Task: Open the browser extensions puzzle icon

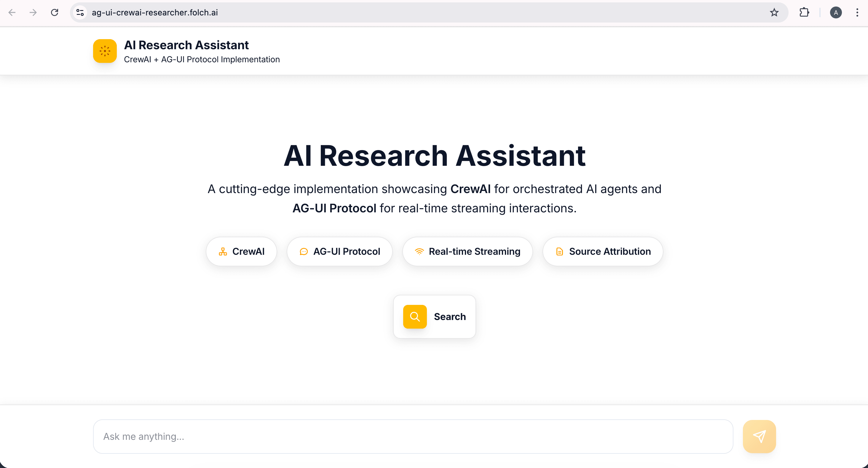Action: (x=804, y=12)
